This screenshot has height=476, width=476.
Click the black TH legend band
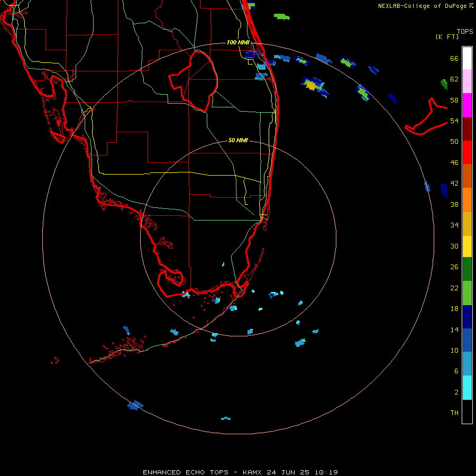(467, 411)
